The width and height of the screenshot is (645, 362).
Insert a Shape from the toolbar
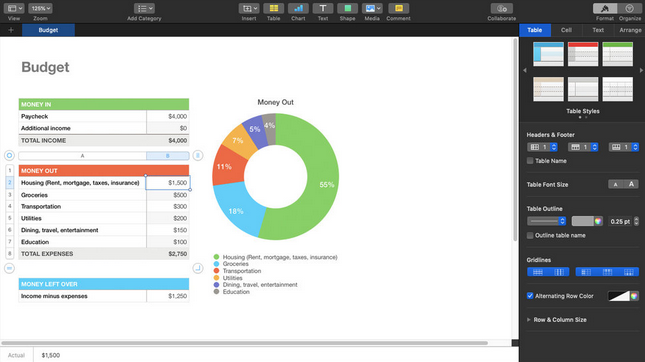pyautogui.click(x=347, y=9)
